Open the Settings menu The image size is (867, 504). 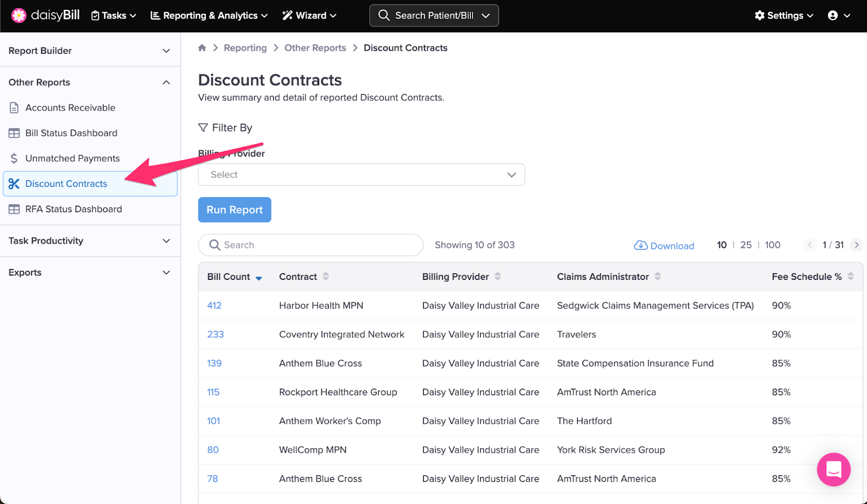tap(784, 16)
